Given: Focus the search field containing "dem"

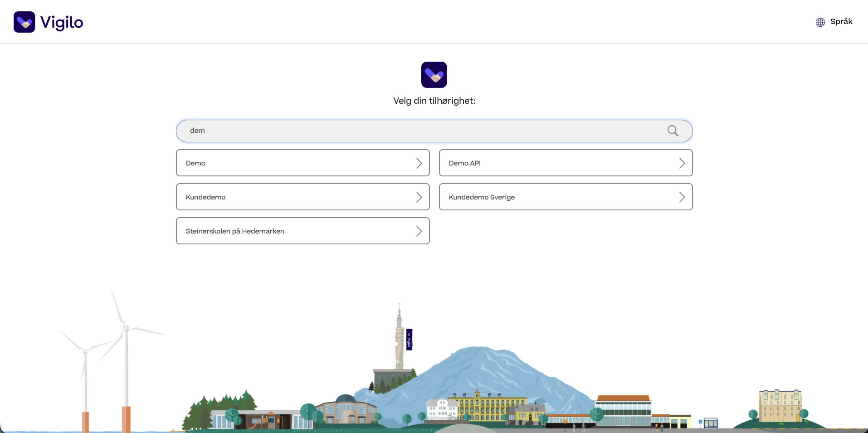Looking at the screenshot, I should coord(434,131).
